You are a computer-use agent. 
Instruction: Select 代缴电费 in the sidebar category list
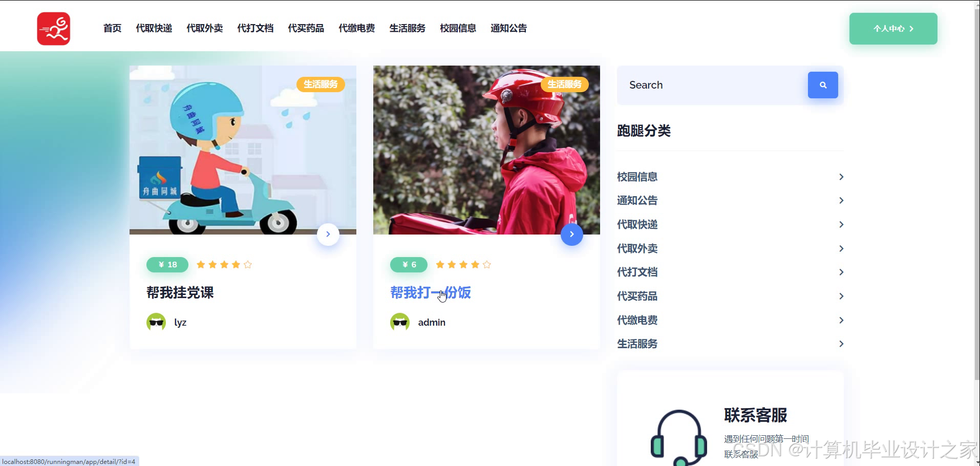[x=637, y=320]
